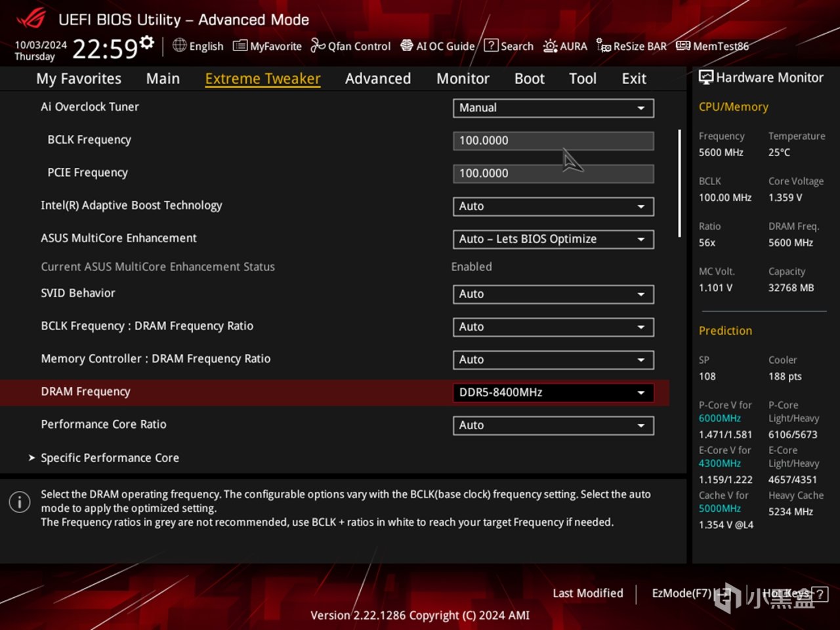Click the Current ASUS MultiCore Enhancement Status label
This screenshot has width=840, height=630.
coord(157,266)
